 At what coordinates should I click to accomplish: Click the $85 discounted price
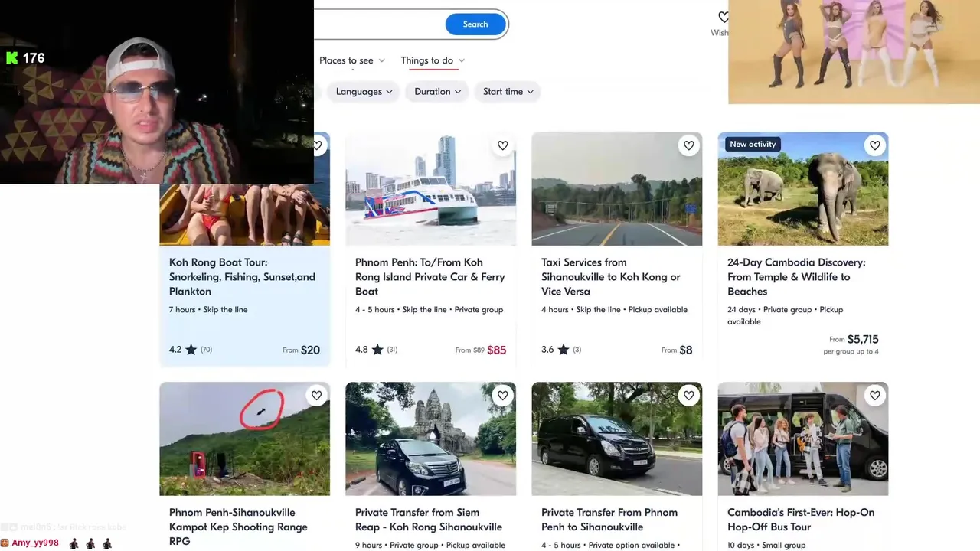pos(496,350)
